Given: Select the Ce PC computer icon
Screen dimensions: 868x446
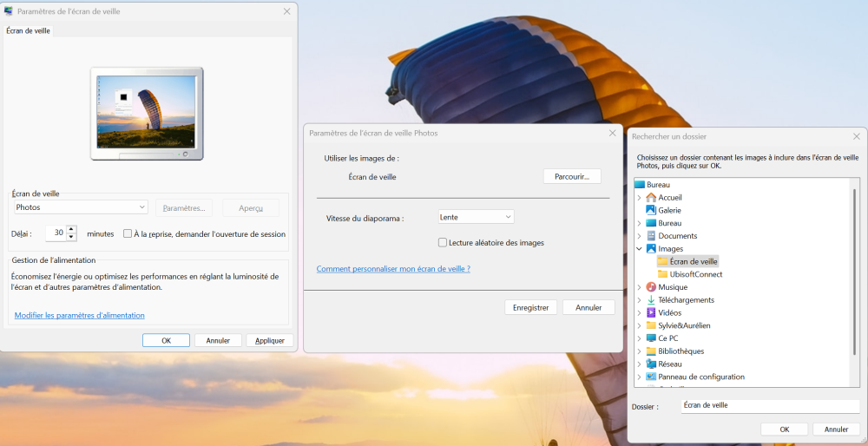Looking at the screenshot, I should point(651,338).
